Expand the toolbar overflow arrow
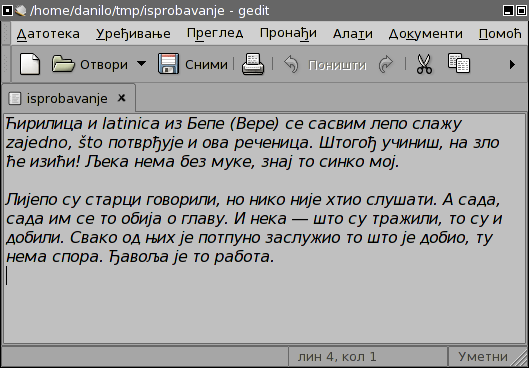Screen dimensions: 529x368 512,64
